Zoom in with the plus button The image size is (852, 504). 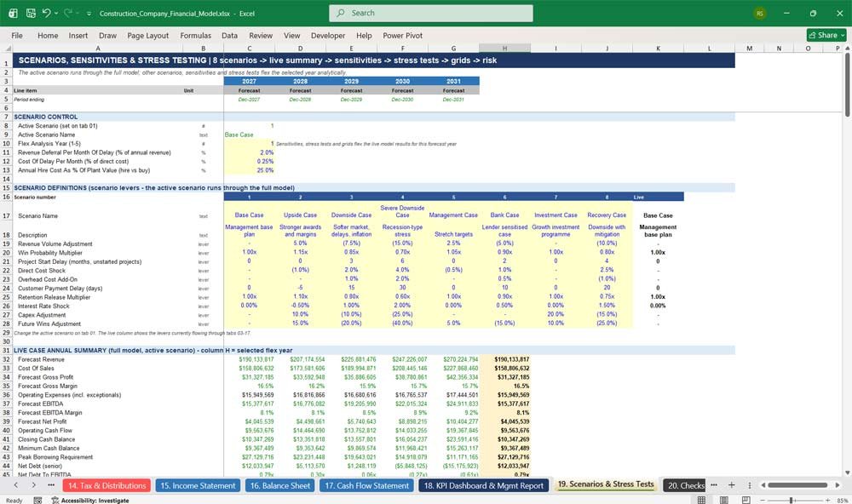click(x=827, y=500)
